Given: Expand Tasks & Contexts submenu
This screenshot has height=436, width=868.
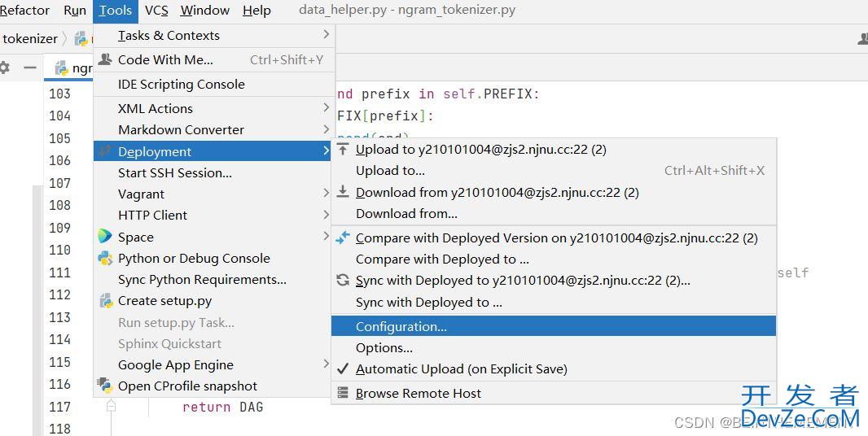Looking at the screenshot, I should coord(213,36).
